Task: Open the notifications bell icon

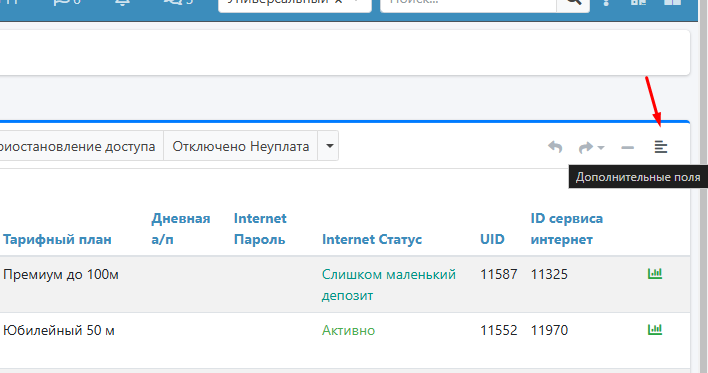Action: (122, 2)
